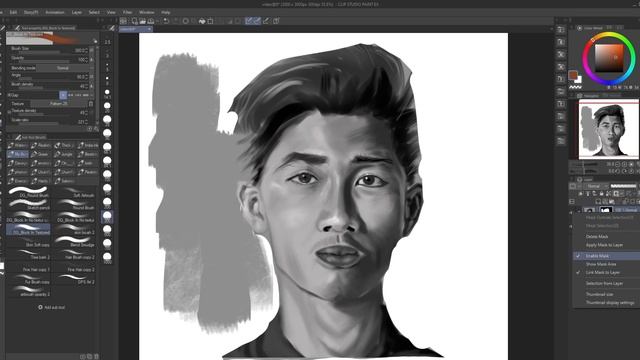640x360 pixels.
Task: Open the Help menu
Action: [x=165, y=12]
